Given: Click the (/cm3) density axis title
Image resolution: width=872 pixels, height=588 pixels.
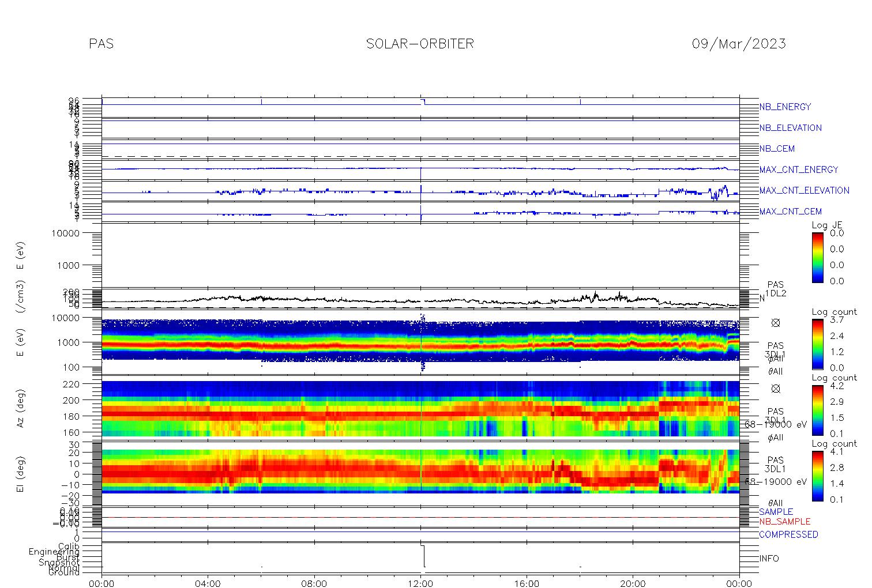Looking at the screenshot, I should point(21,297).
